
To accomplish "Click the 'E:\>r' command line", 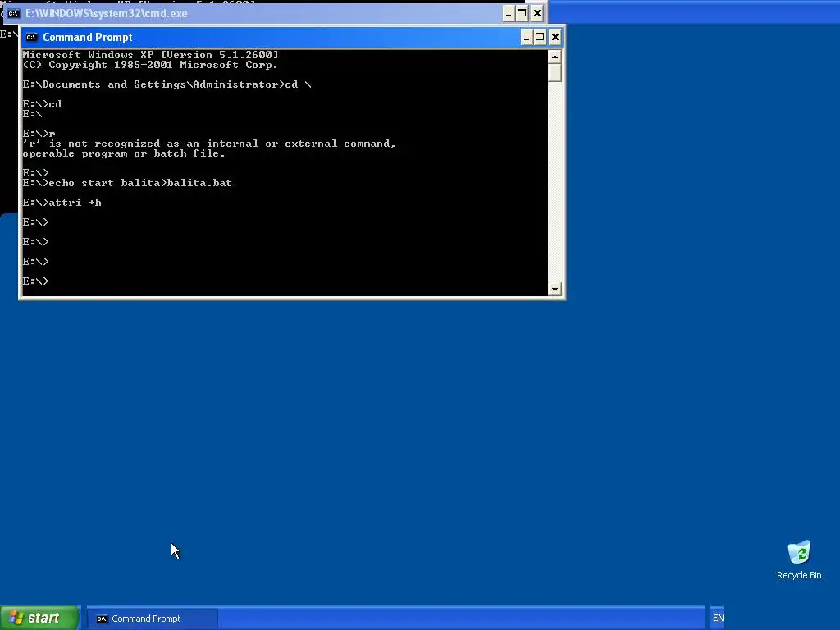I will (x=39, y=134).
